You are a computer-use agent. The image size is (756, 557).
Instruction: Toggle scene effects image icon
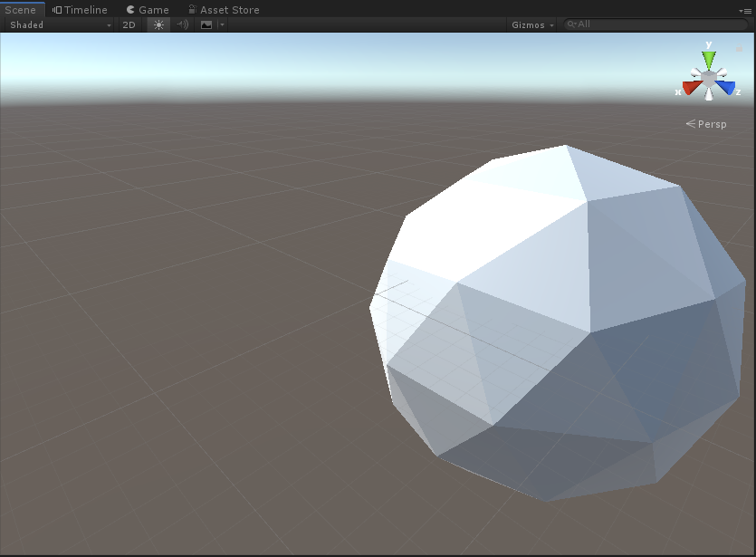[206, 25]
